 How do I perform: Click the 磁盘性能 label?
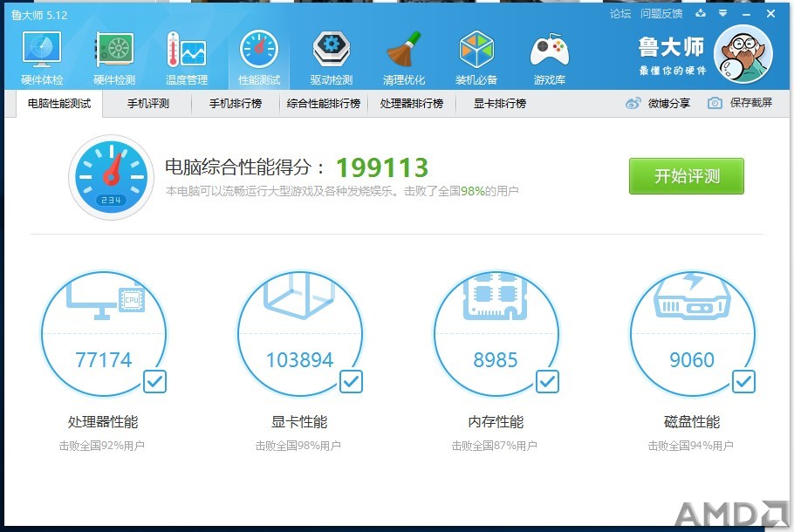[692, 421]
